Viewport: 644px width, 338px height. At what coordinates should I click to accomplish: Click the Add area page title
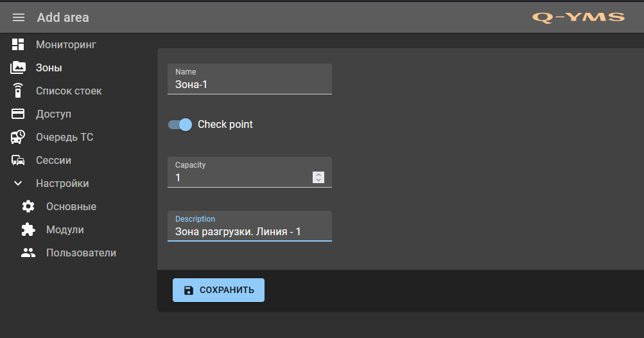(63, 17)
